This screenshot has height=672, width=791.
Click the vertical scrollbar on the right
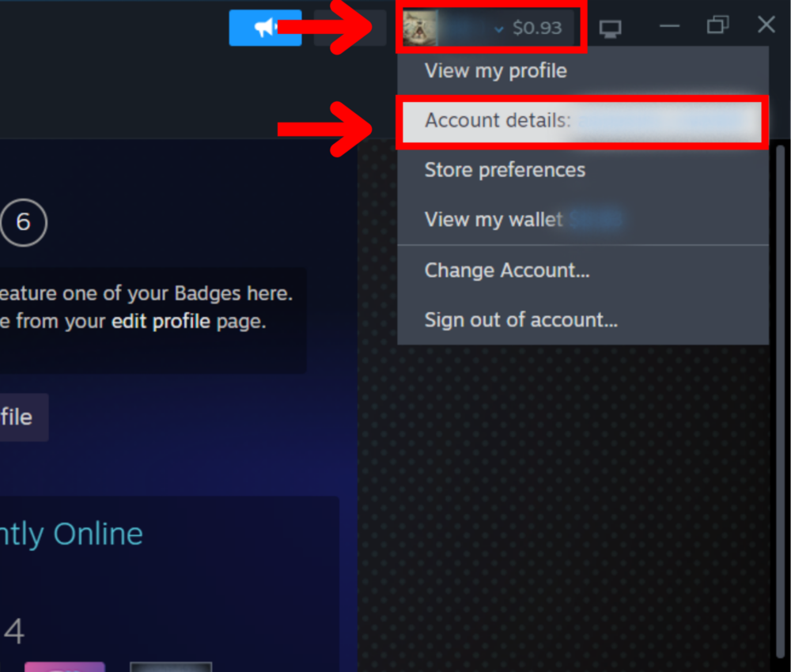(x=780, y=403)
